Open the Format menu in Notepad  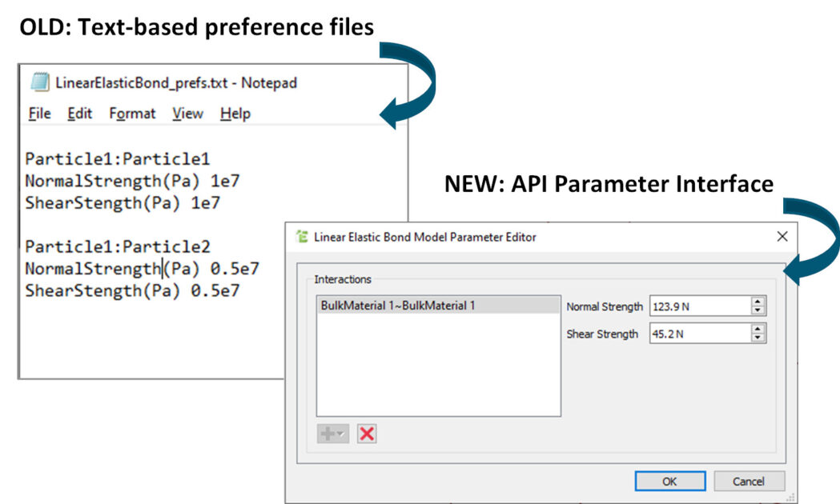tap(132, 114)
